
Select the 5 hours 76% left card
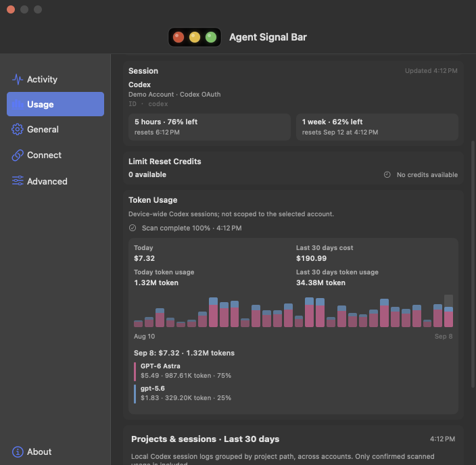pos(210,127)
